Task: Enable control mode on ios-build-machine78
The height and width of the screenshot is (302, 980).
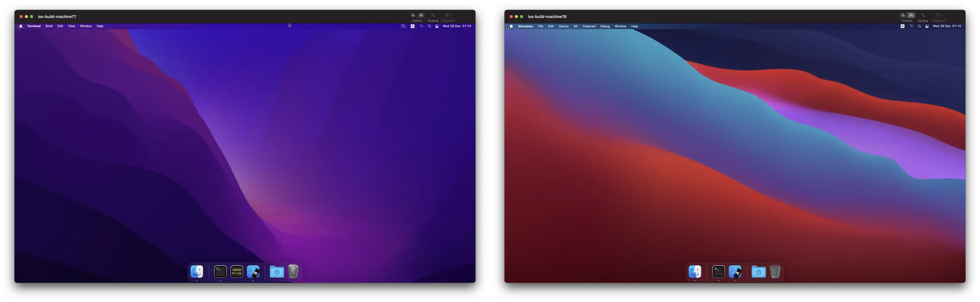Action: pos(903,15)
